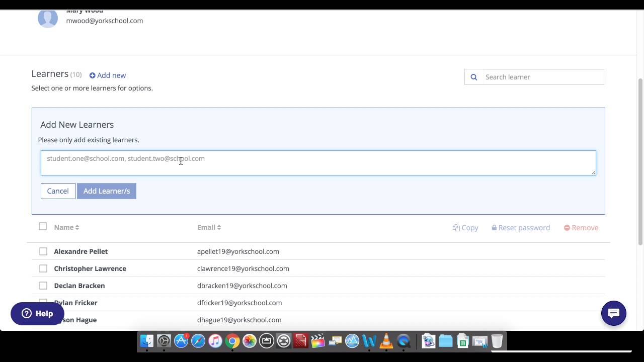Open iTunes from the dock
The image size is (644, 362).
[x=215, y=341]
